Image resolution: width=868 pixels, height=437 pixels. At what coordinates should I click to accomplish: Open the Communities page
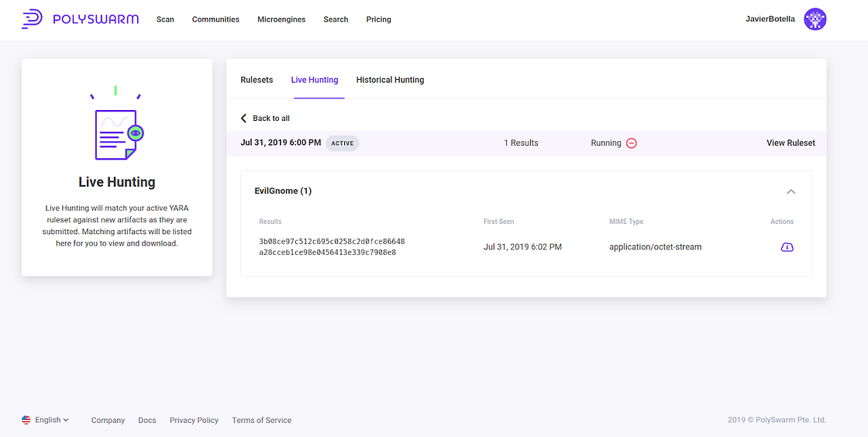coord(215,19)
